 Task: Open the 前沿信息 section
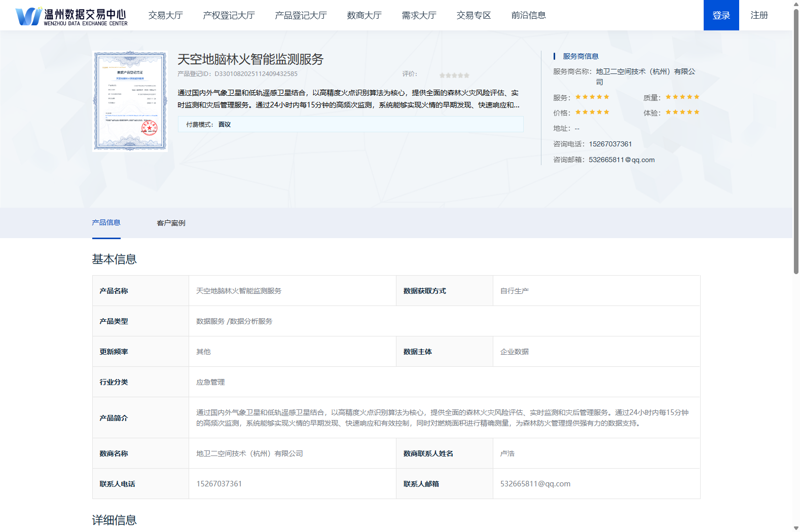pos(528,15)
